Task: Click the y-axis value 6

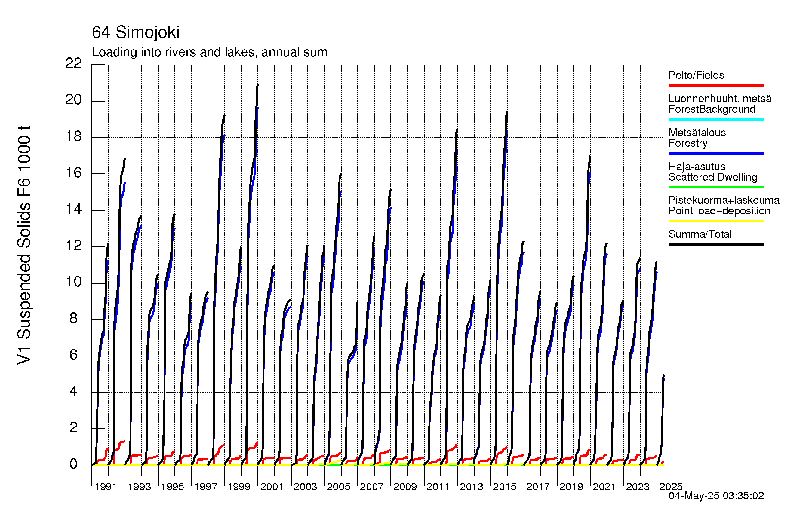Action: pyautogui.click(x=73, y=355)
